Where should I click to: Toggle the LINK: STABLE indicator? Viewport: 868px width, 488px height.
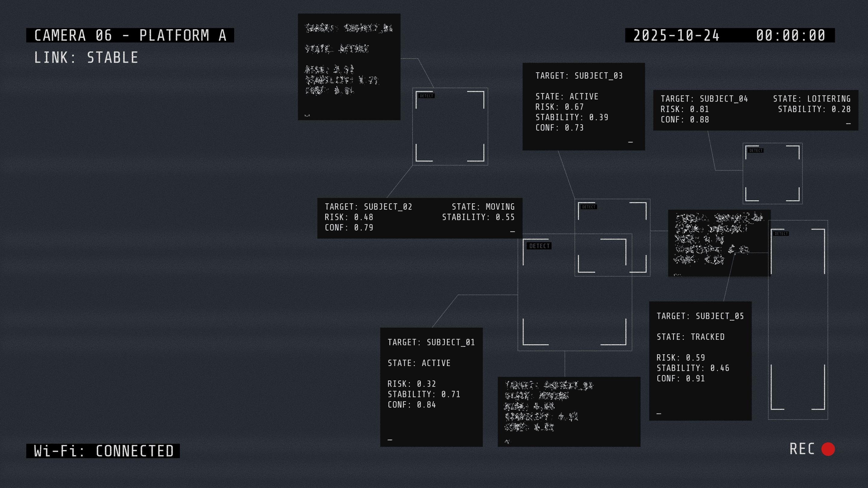coord(86,58)
